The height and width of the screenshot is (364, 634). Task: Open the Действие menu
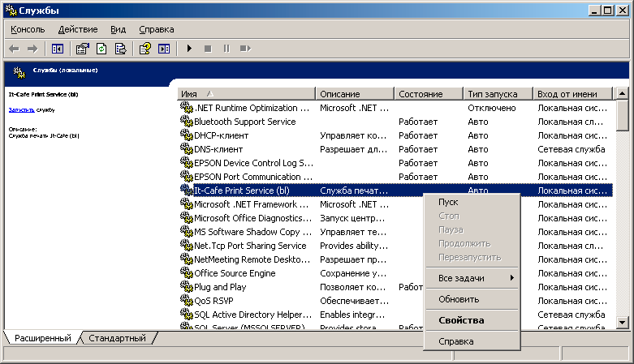coord(78,29)
